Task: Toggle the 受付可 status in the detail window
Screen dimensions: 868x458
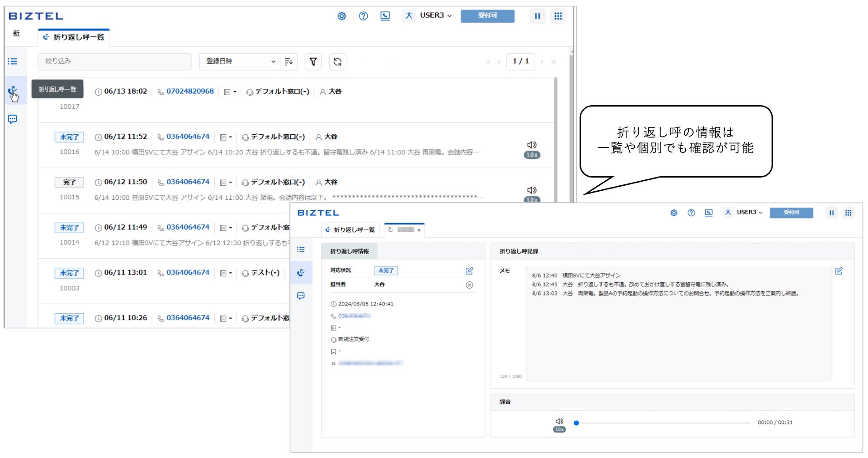Action: [791, 213]
